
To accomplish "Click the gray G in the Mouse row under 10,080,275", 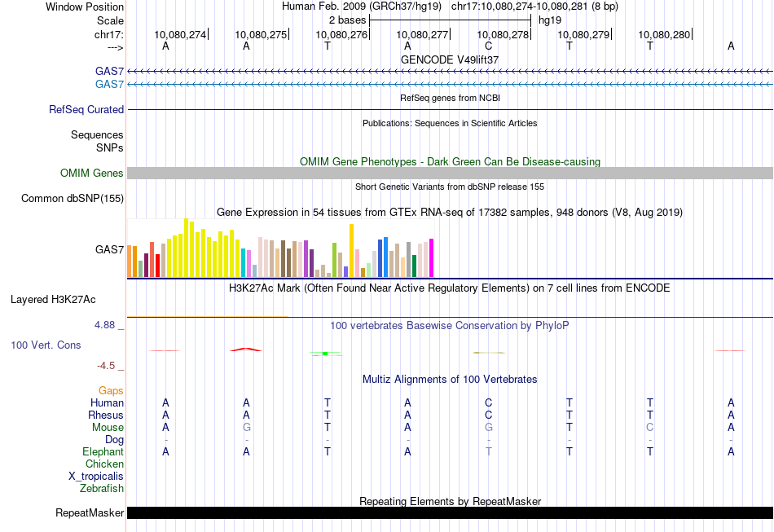I will click(246, 428).
